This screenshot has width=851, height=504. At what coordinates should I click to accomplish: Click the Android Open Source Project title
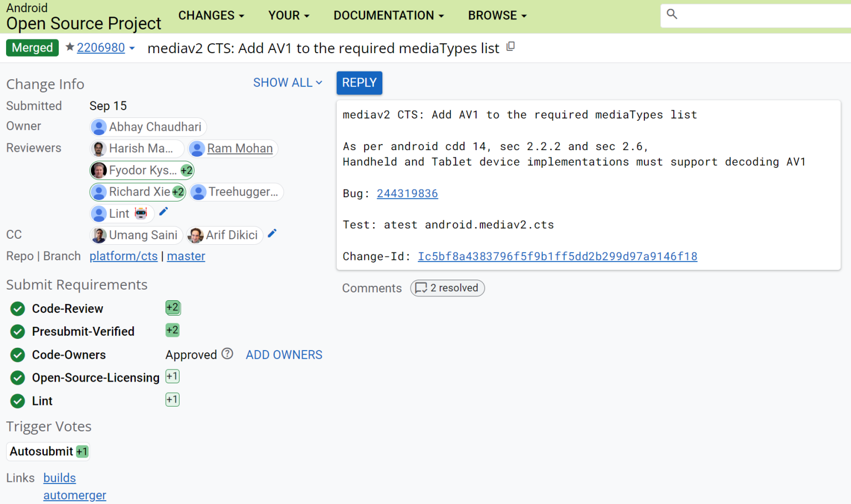coord(83,17)
